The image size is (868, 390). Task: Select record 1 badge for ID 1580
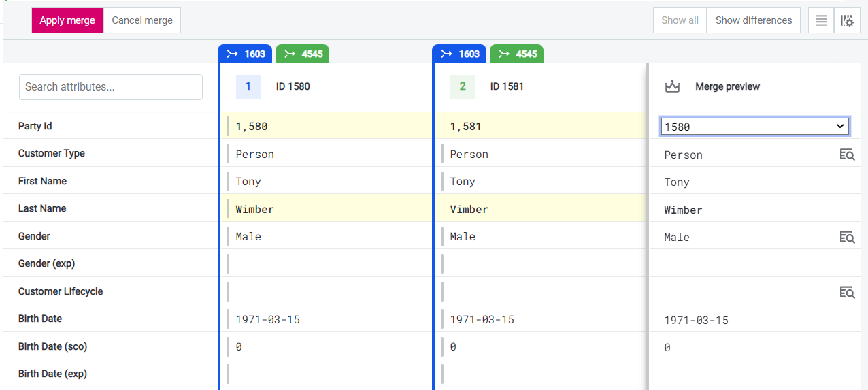tap(248, 86)
